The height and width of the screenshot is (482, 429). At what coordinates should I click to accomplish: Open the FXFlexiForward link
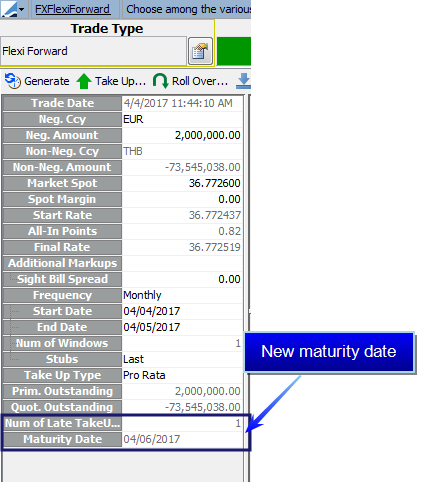72,9
